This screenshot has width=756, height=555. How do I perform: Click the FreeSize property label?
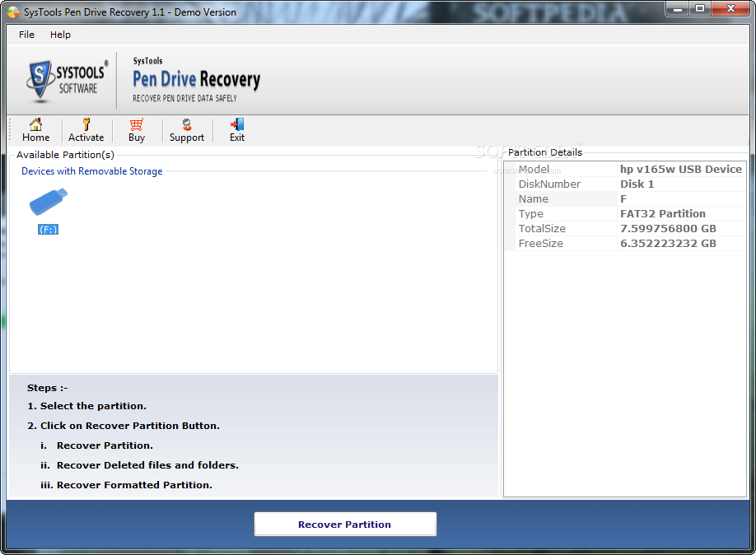click(x=540, y=244)
